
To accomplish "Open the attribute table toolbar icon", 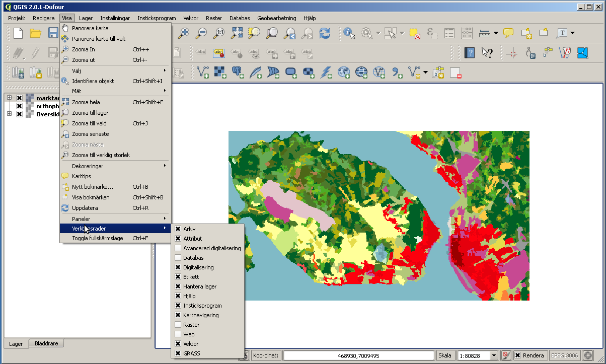I will [x=449, y=33].
